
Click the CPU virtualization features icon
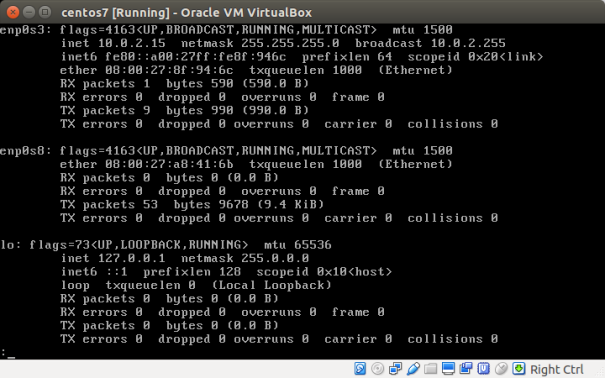click(x=483, y=369)
